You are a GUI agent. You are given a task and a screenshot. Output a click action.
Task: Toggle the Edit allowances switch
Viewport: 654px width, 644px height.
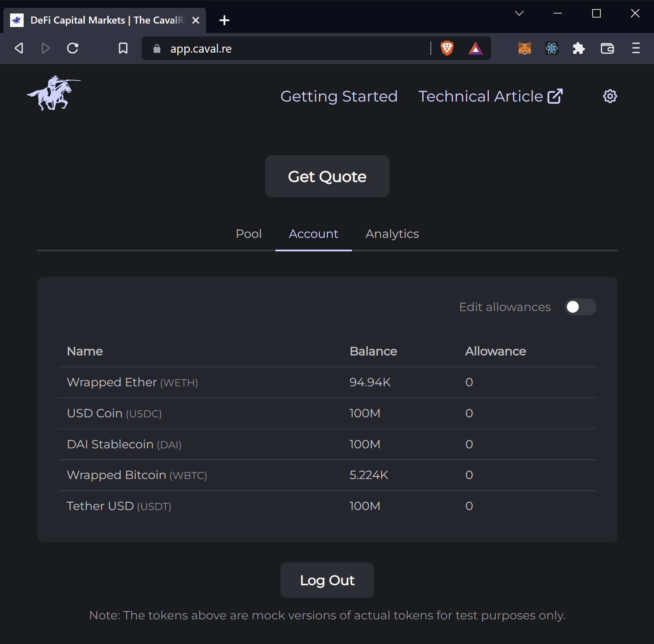tap(580, 307)
